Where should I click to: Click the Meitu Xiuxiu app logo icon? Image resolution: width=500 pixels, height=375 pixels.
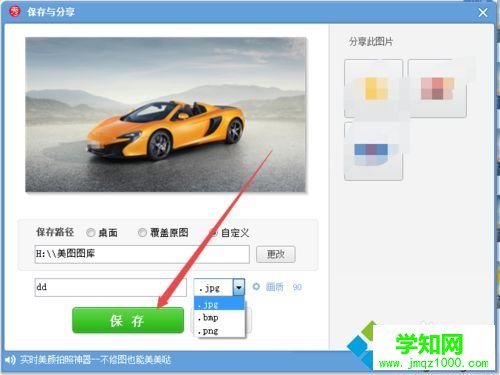click(x=14, y=12)
